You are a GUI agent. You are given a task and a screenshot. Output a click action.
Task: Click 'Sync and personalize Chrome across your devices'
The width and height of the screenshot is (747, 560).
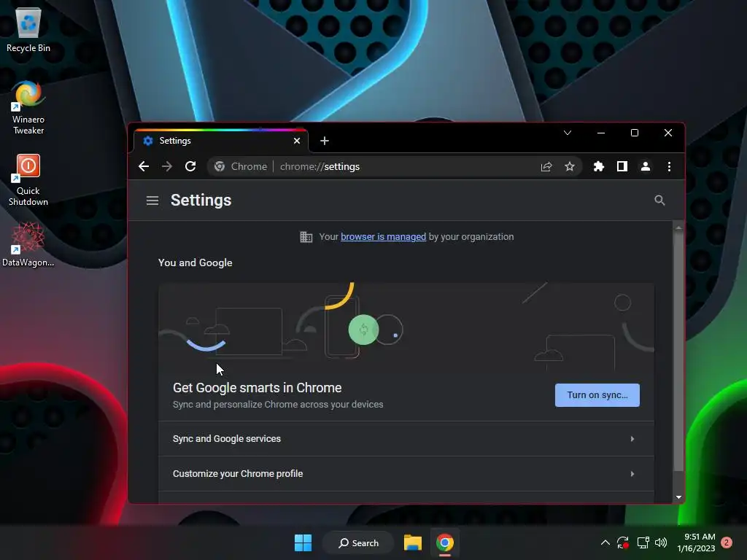pyautogui.click(x=278, y=404)
